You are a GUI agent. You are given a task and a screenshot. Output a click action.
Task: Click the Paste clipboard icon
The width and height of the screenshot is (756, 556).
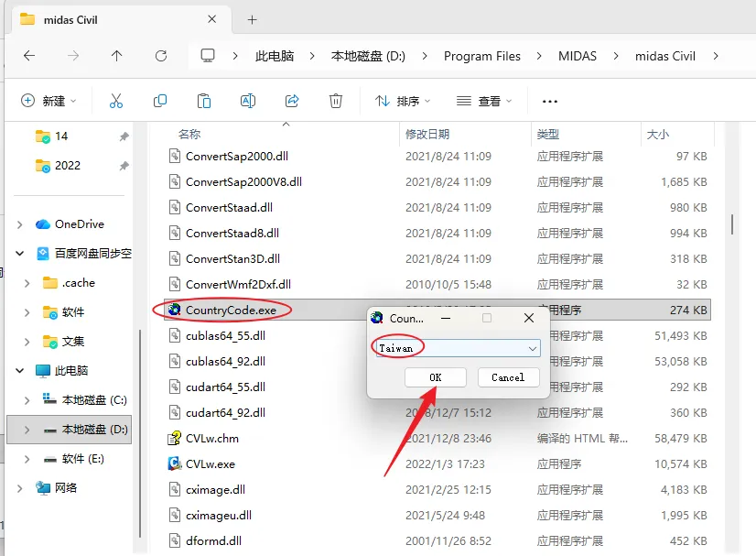[x=204, y=101]
